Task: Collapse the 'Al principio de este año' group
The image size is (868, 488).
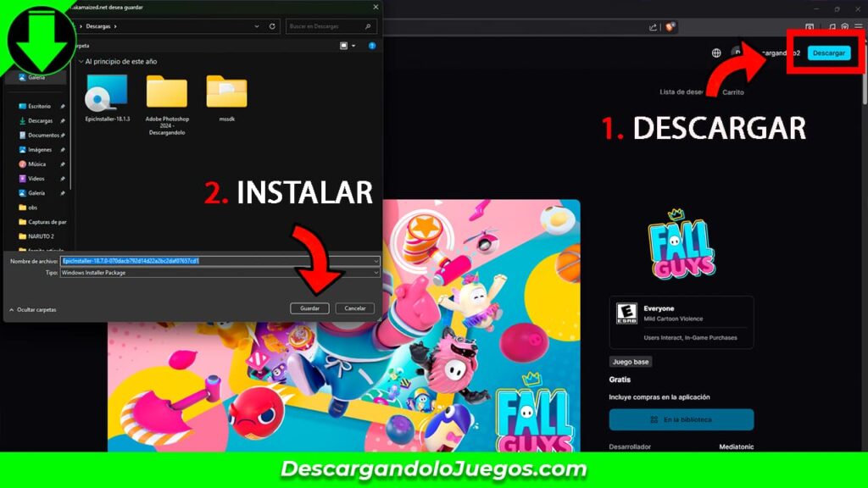Action: (x=82, y=61)
